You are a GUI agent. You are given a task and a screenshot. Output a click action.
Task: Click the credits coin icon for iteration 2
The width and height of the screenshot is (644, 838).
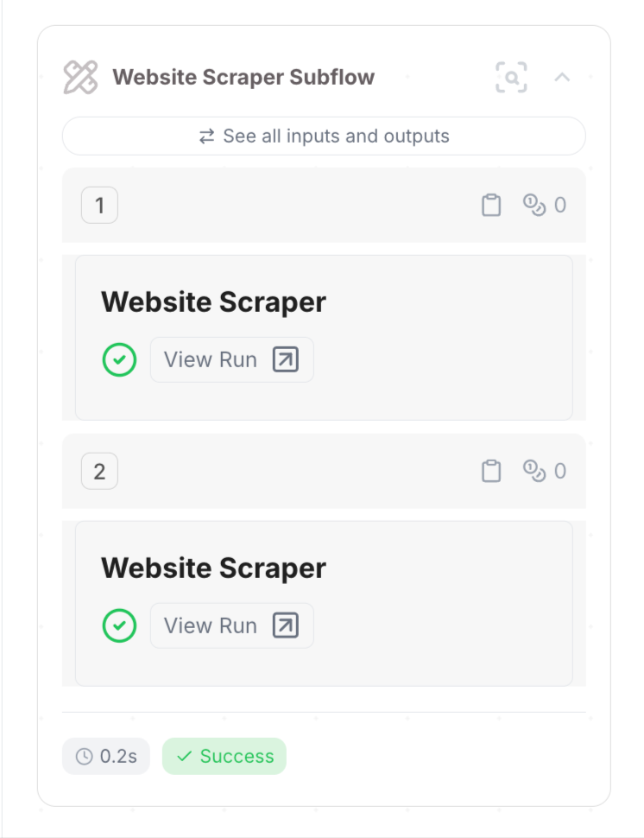534,471
